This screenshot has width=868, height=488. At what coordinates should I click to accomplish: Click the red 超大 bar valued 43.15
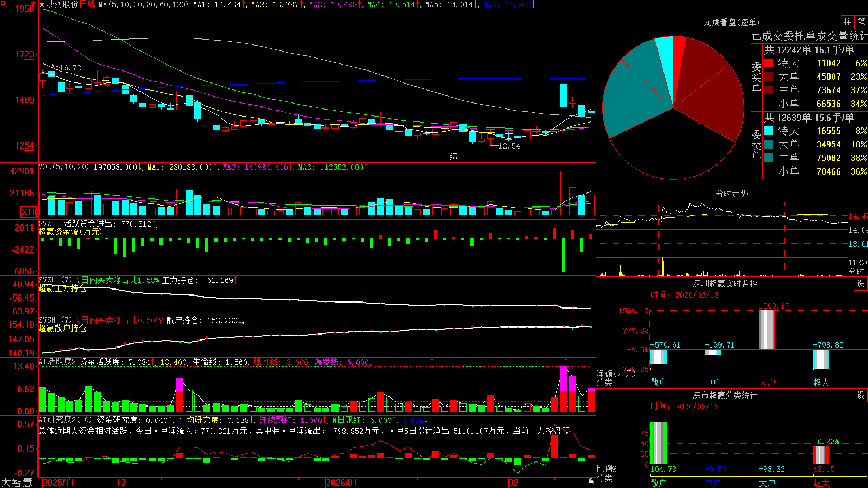821,455
